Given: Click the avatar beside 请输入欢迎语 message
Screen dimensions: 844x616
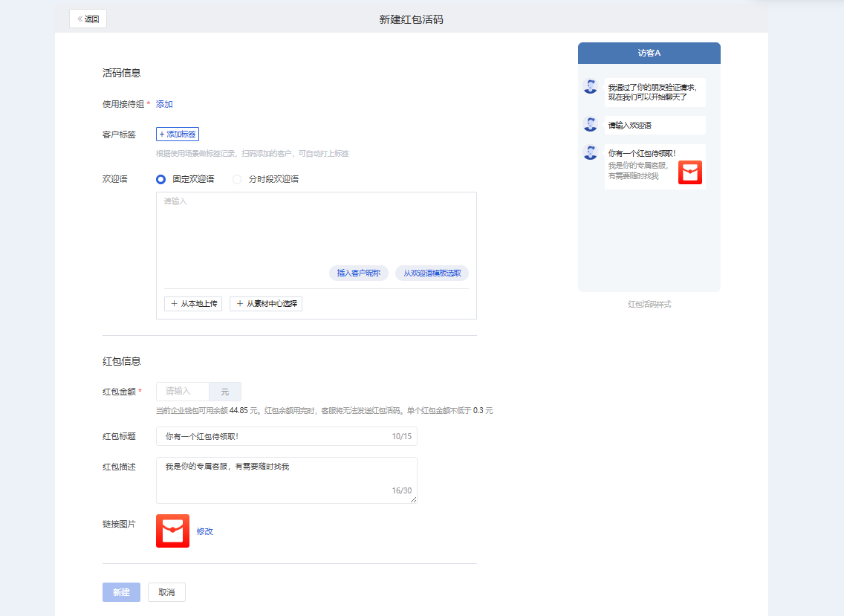Looking at the screenshot, I should (591, 124).
